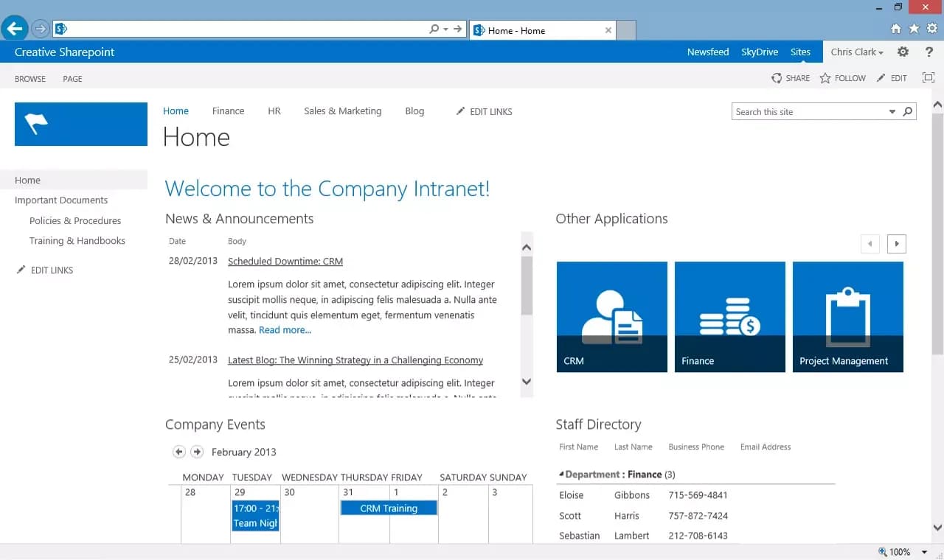The image size is (944, 560).
Task: Open the Finance application tile
Action: coord(729,317)
